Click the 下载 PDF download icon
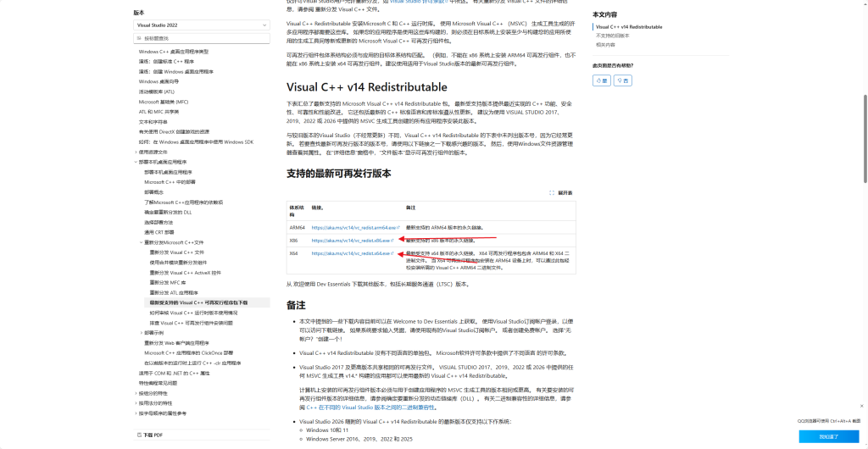The image size is (868, 449). click(138, 435)
